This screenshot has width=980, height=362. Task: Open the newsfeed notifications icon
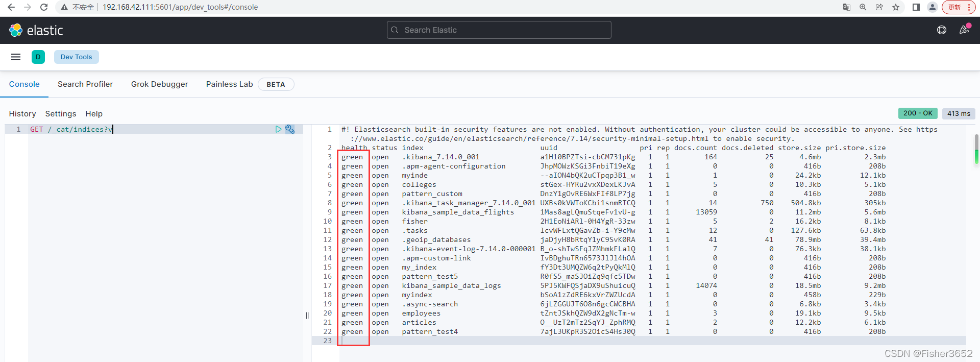964,30
